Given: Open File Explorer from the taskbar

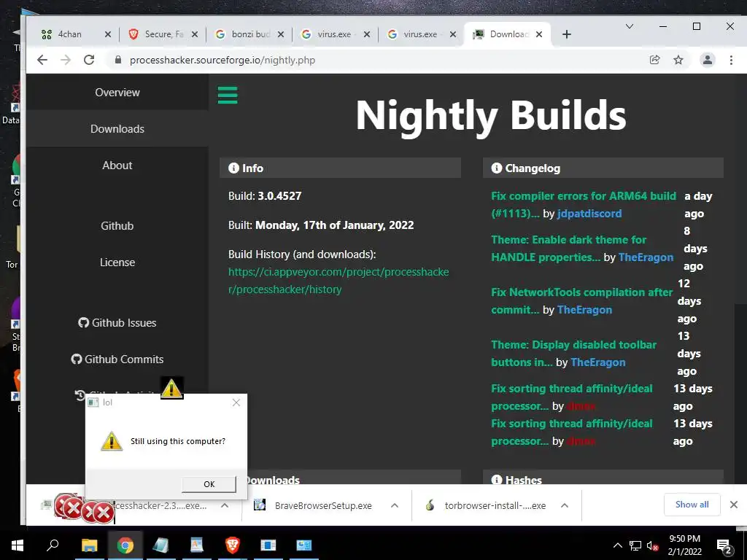Looking at the screenshot, I should pyautogui.click(x=89, y=545).
